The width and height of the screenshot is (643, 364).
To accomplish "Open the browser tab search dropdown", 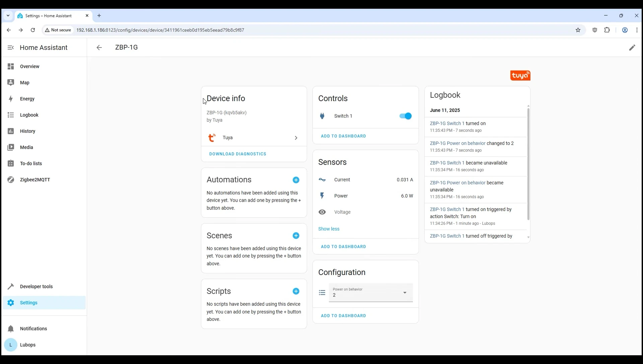I will click(8, 16).
